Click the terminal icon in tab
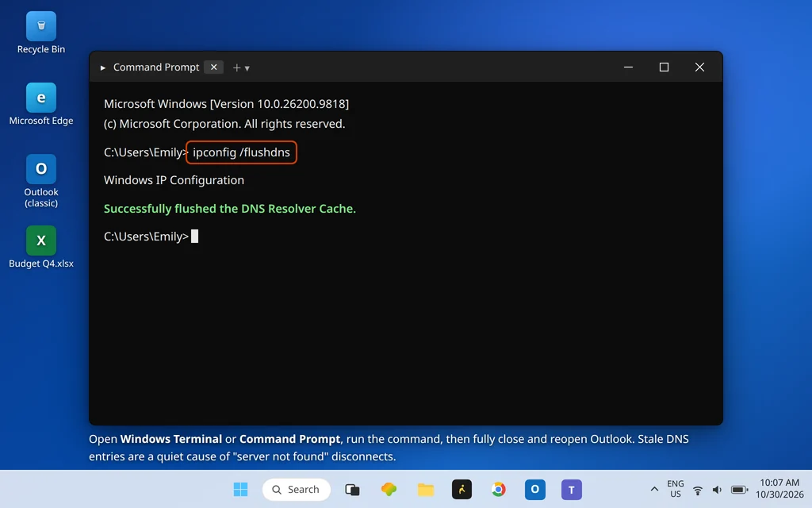The width and height of the screenshot is (812, 508). [x=102, y=68]
